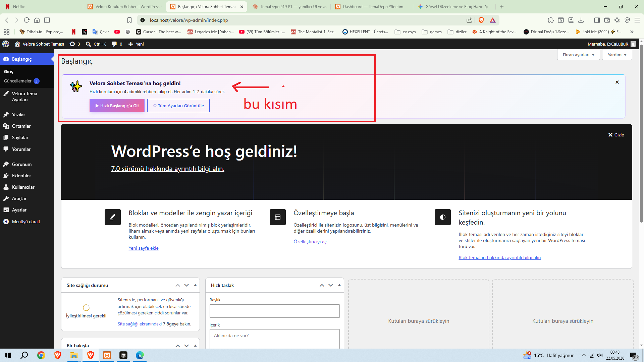Open Araçlar tools menu

pyautogui.click(x=27, y=198)
